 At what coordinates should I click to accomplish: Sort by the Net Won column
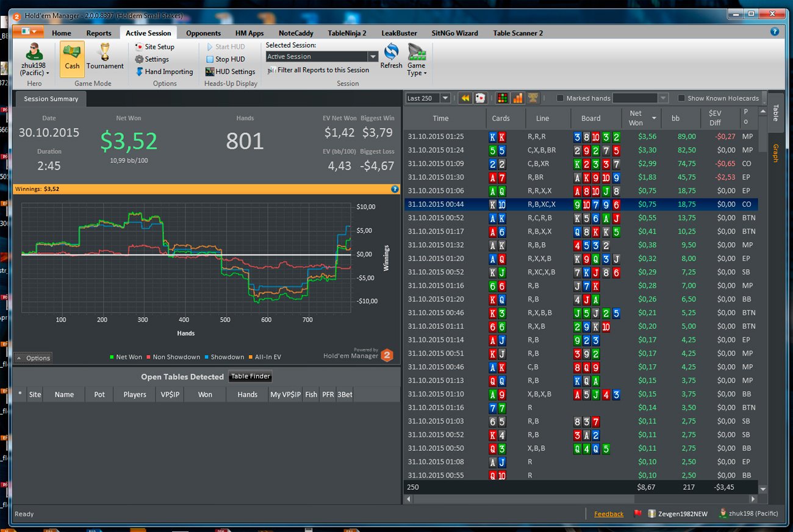point(640,118)
